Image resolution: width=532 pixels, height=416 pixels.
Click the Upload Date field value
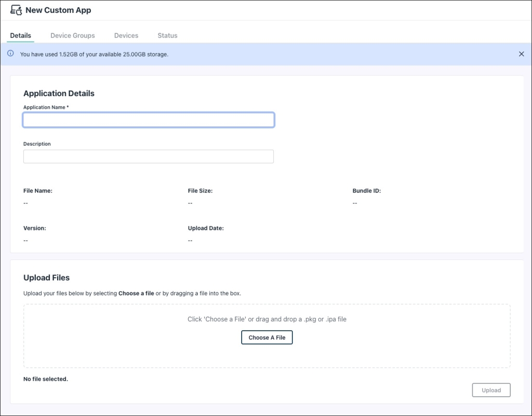pos(190,240)
